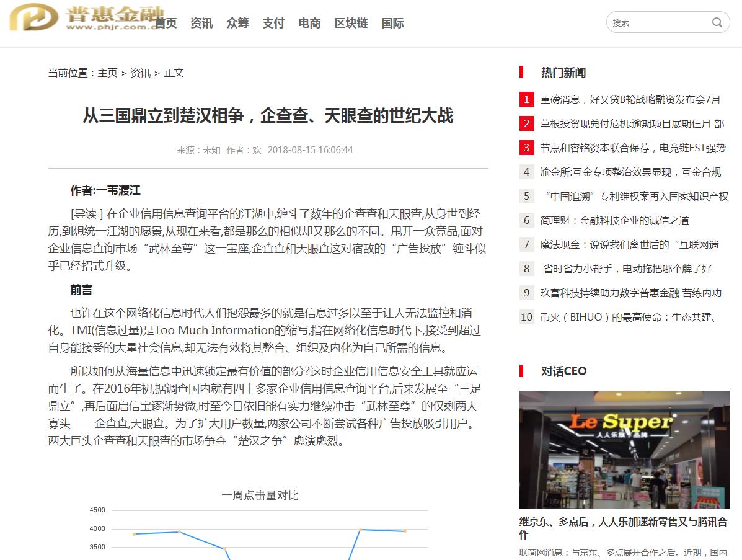
Task: Open hot news 节点和容铭资本联合保荐
Action: [633, 148]
